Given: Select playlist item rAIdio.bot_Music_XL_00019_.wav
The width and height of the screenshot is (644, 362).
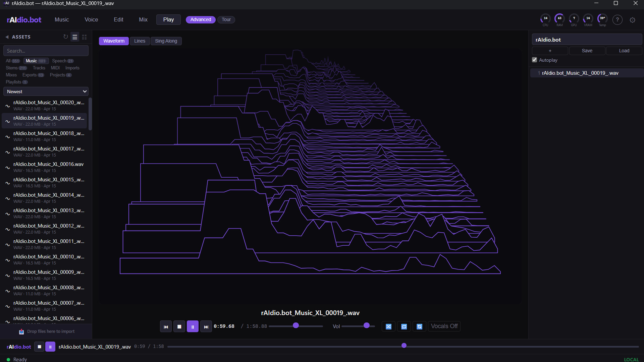Looking at the screenshot, I should tap(587, 73).
